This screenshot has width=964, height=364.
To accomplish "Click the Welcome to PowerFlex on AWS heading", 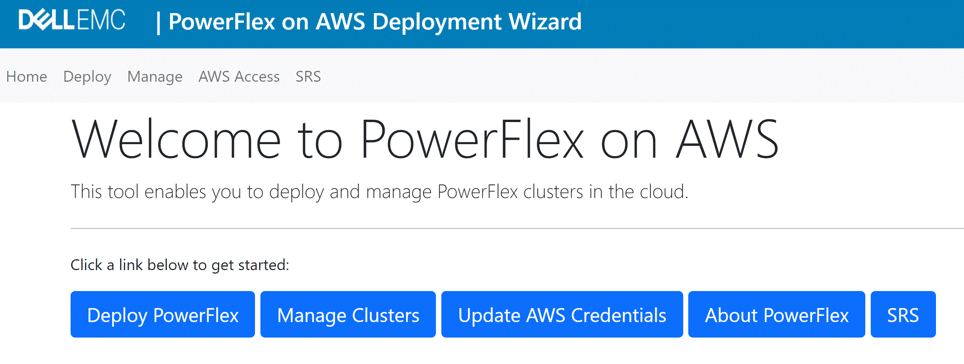I will pyautogui.click(x=425, y=139).
